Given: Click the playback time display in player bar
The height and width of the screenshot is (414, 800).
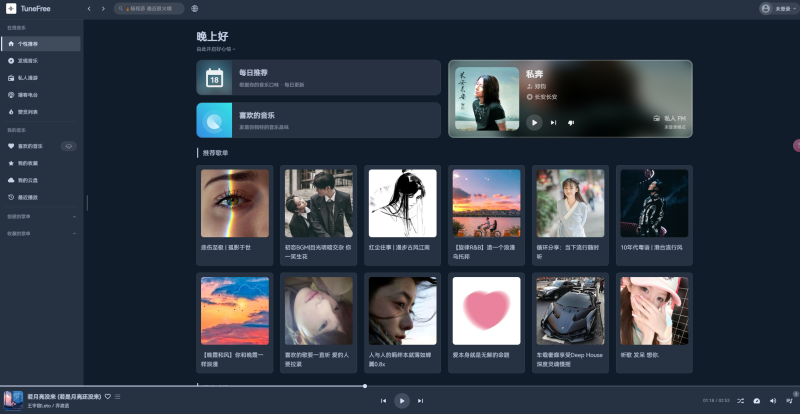Looking at the screenshot, I should click(x=716, y=401).
